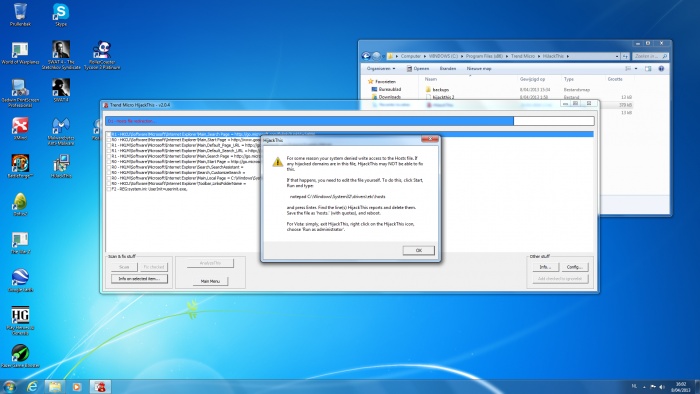Click the HijackThis taskbar button
Viewport: 700px width, 394px height.
pyautogui.click(x=100, y=386)
